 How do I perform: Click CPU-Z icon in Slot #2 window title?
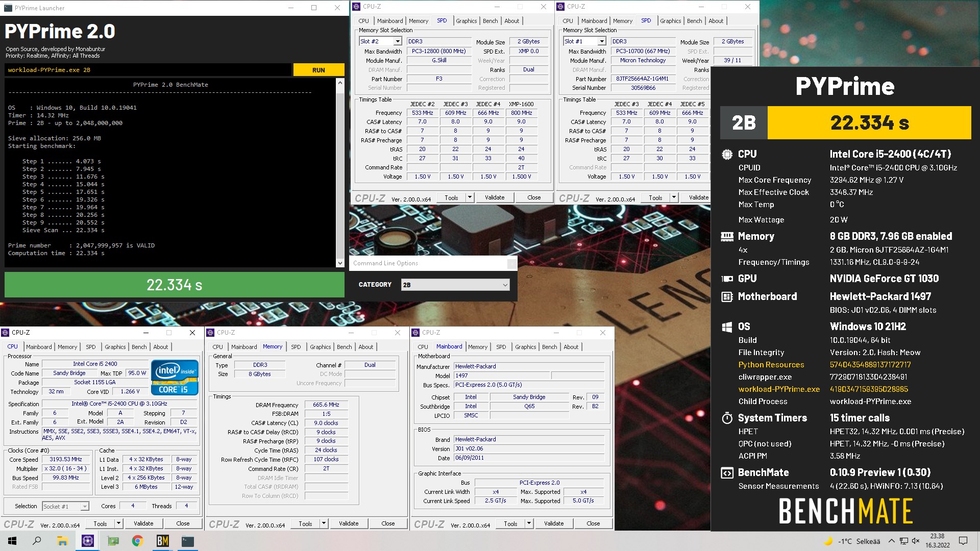[357, 7]
